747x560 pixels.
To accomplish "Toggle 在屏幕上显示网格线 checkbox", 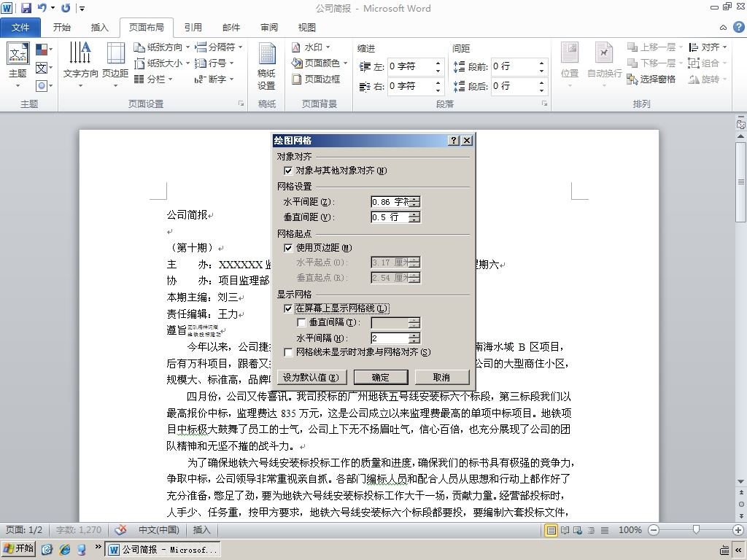I will point(287,308).
